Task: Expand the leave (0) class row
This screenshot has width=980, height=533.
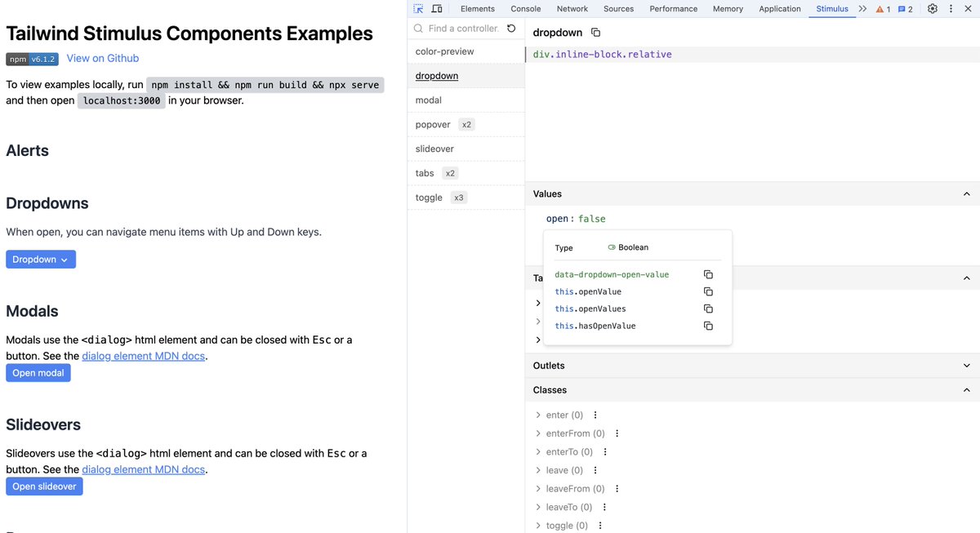Action: pyautogui.click(x=538, y=470)
